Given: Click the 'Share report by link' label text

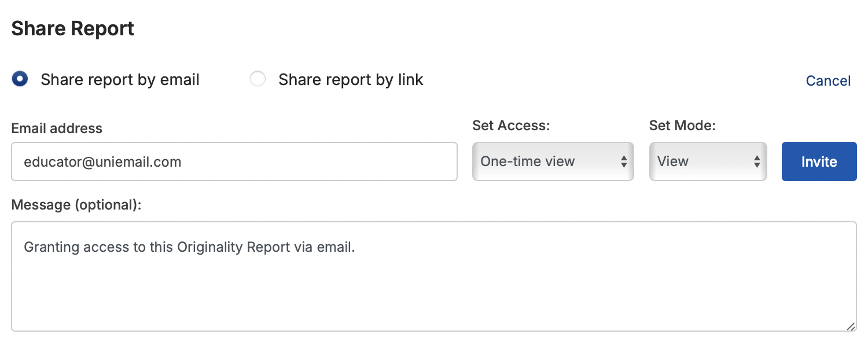Looking at the screenshot, I should (351, 80).
